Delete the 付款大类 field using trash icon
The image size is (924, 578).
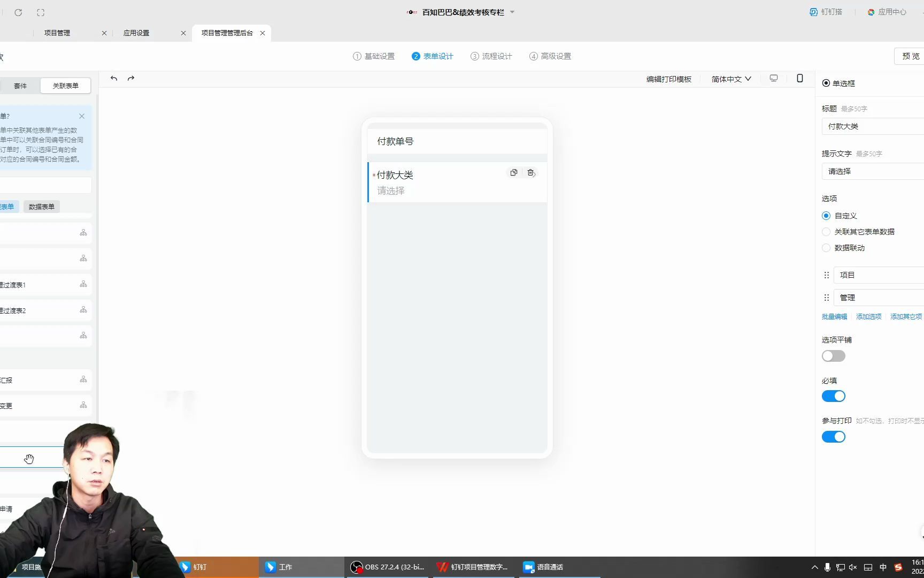coord(530,172)
